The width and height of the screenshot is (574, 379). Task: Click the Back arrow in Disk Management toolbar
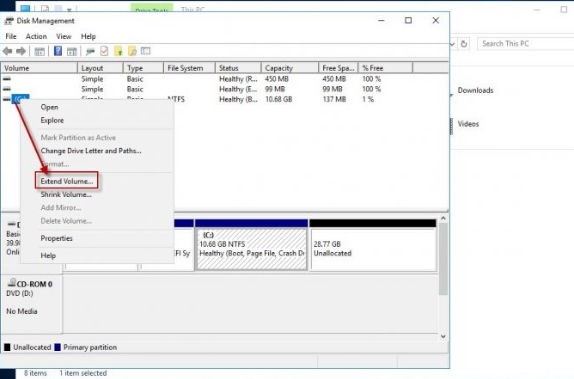click(7, 51)
